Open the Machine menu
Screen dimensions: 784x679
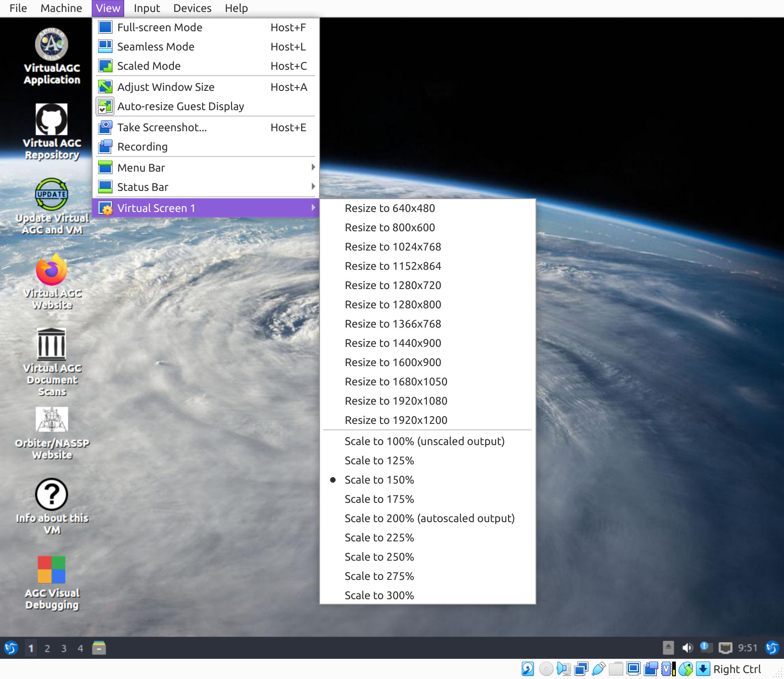pyautogui.click(x=61, y=8)
